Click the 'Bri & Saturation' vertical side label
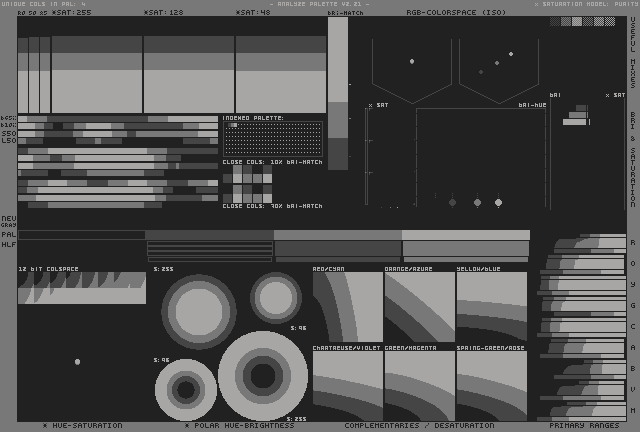Screen dimensions: 640x432 tap(633, 160)
